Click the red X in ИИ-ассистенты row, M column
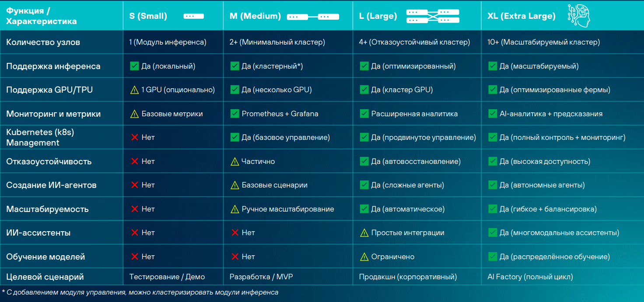 point(235,233)
